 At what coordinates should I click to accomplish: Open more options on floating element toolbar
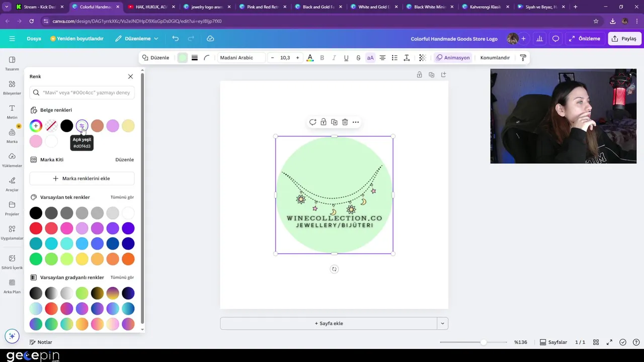356,122
